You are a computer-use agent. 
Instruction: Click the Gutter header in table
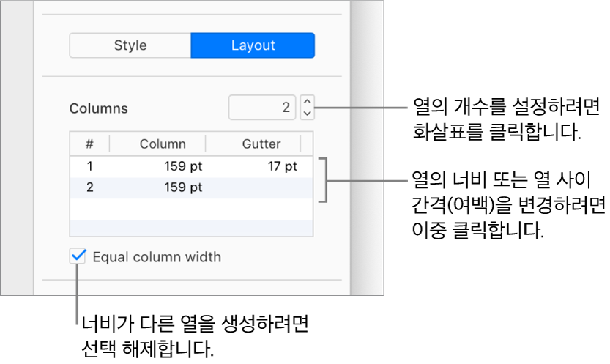[261, 144]
